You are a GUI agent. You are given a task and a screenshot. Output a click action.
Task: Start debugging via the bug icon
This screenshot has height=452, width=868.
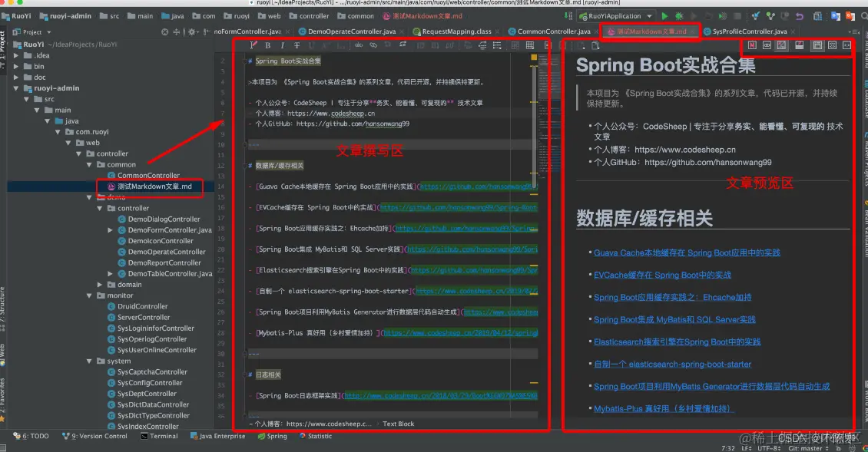tap(680, 15)
